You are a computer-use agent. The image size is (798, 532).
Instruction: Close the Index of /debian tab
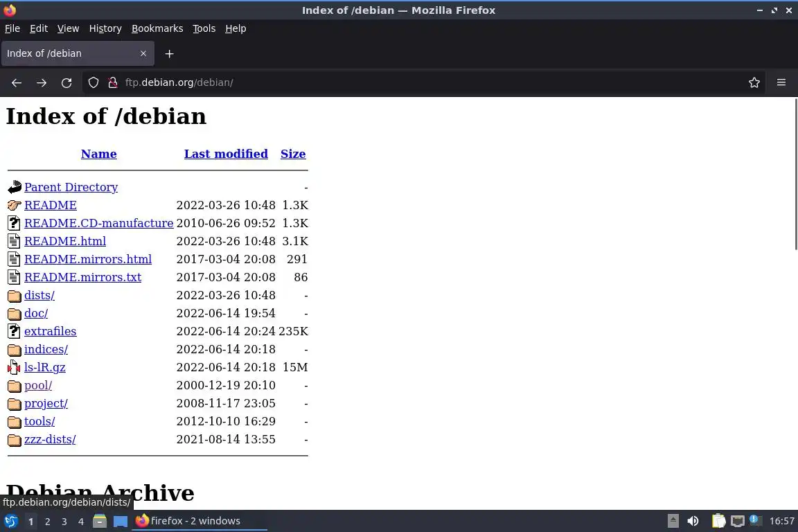click(143, 53)
